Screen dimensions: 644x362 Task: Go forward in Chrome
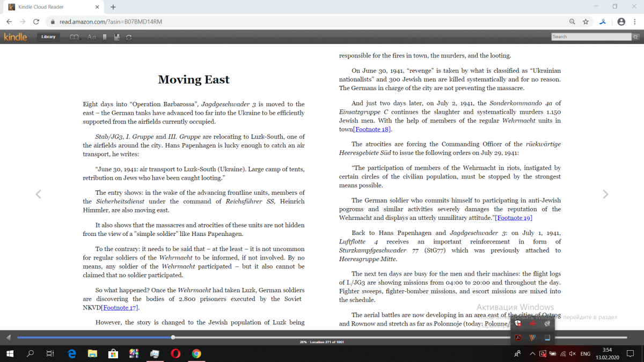point(23,21)
